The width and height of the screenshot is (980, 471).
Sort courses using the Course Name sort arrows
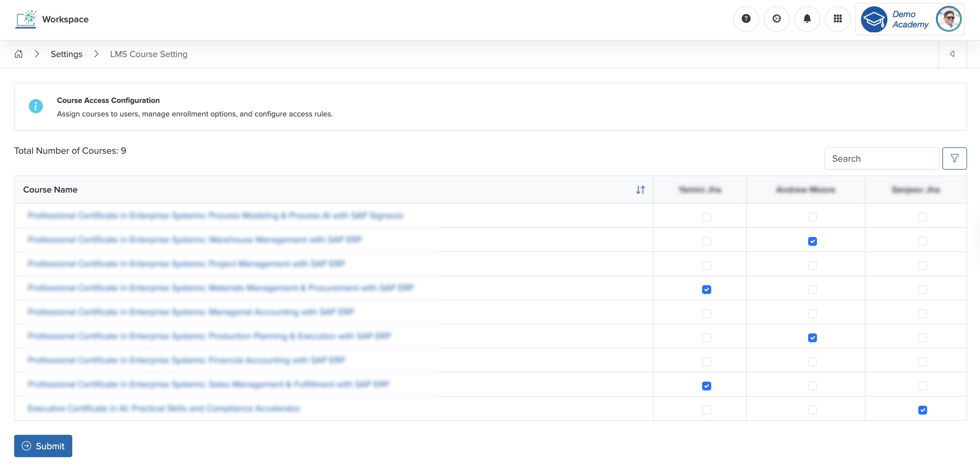coord(641,190)
